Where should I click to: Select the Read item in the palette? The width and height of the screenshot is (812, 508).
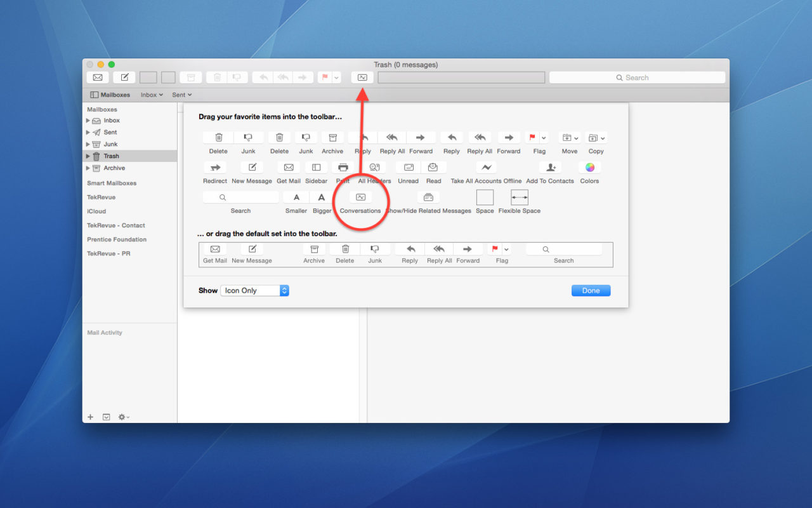(x=433, y=168)
